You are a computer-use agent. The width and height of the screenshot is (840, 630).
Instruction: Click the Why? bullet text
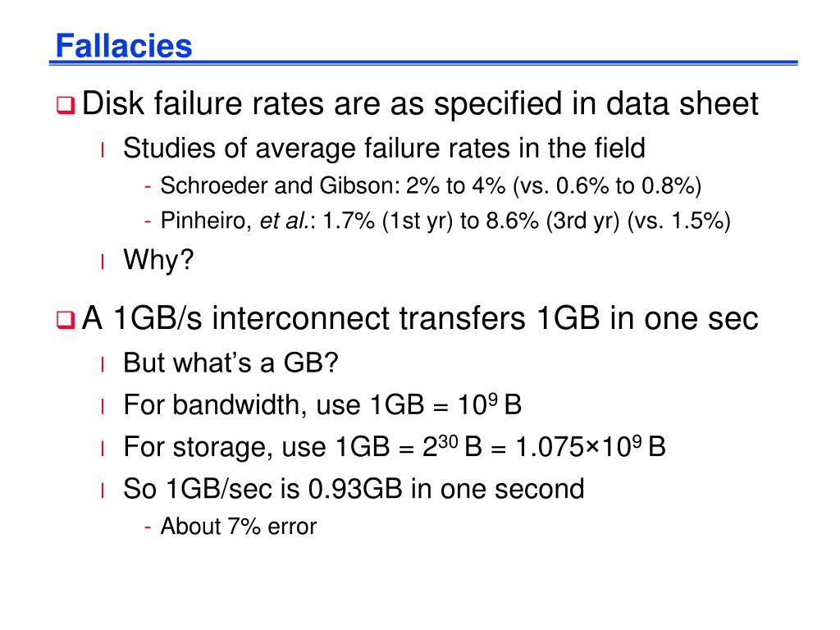(x=158, y=260)
